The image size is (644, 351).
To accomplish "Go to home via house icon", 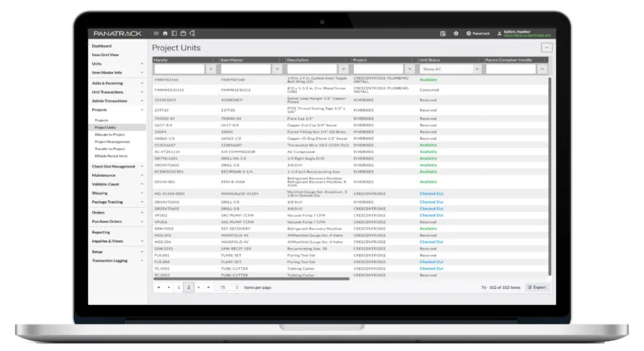I will [165, 34].
